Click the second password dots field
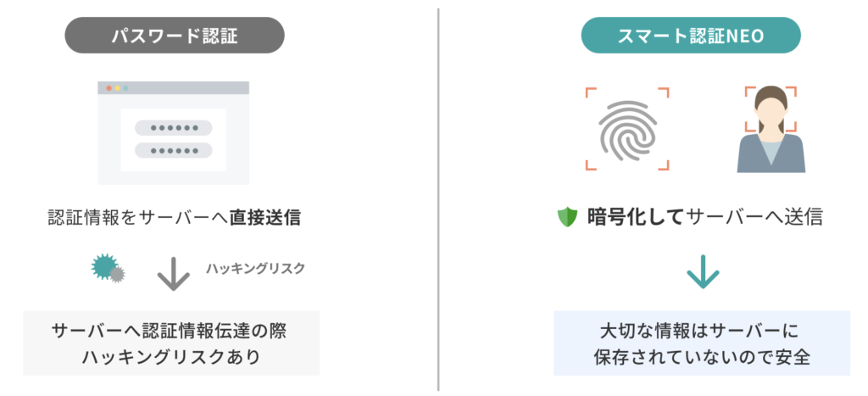This screenshot has height=396, width=868. (174, 150)
